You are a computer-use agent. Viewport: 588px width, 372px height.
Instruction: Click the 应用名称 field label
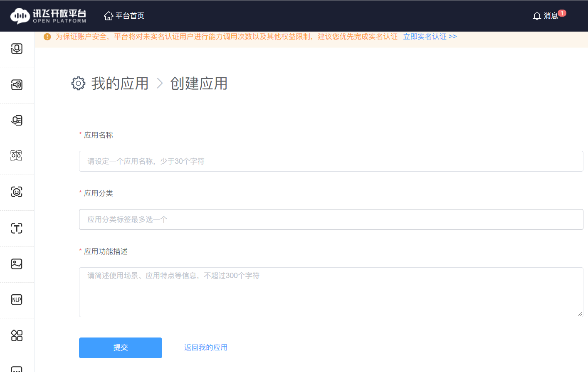pyautogui.click(x=99, y=135)
